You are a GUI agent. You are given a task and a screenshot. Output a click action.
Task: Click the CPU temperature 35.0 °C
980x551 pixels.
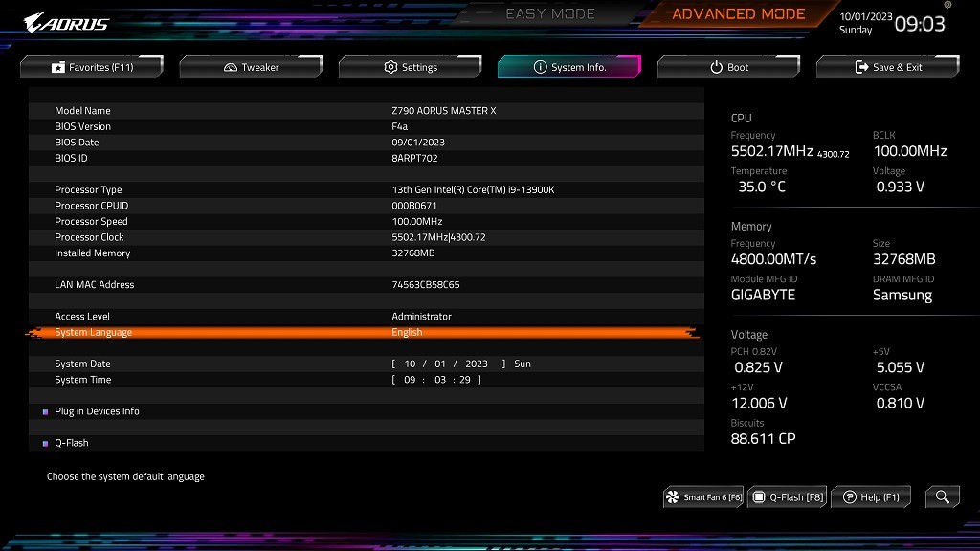click(x=762, y=187)
